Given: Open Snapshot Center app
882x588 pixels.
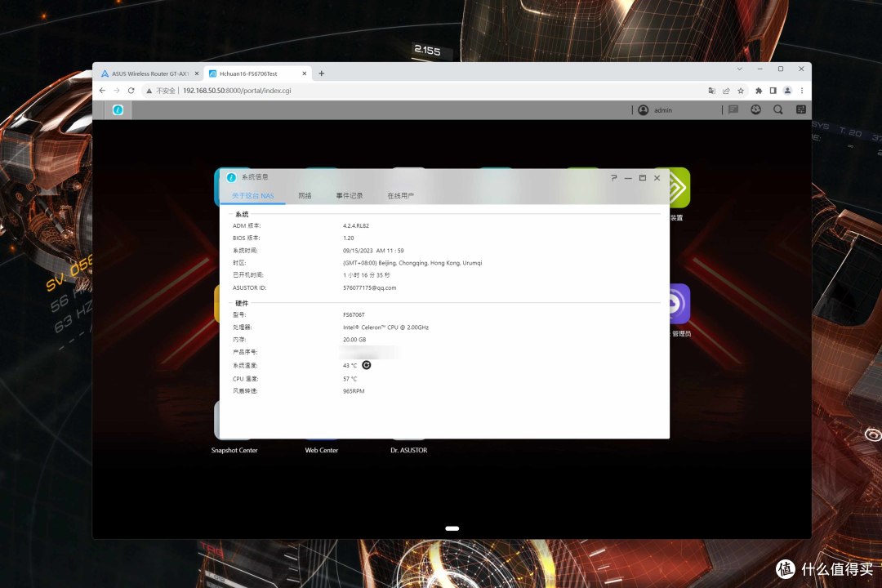Looking at the screenshot, I should point(234,450).
